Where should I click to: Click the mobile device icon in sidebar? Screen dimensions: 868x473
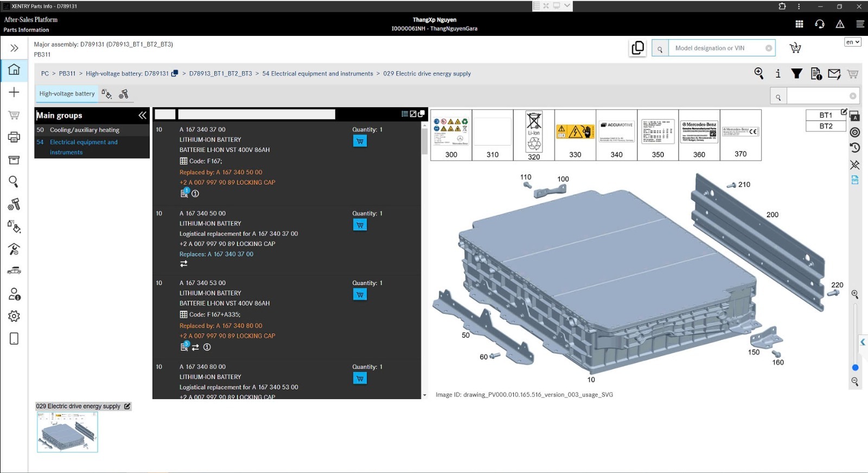tap(14, 339)
